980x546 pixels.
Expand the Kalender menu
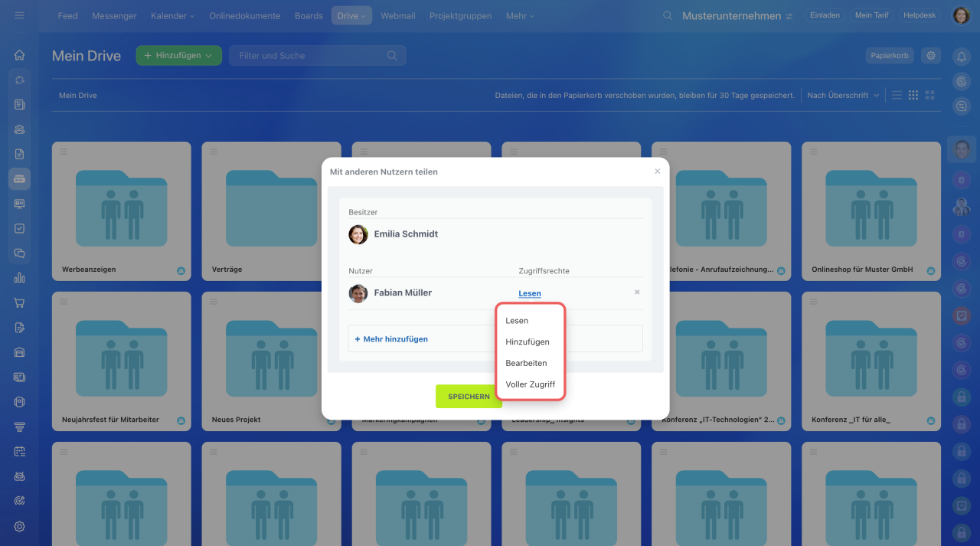(x=172, y=15)
